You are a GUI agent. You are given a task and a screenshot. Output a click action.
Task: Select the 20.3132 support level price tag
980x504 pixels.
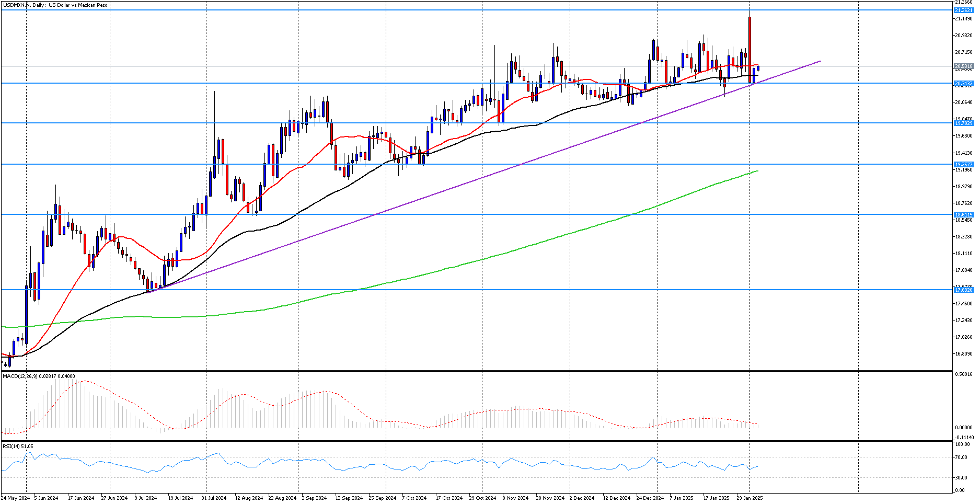[x=963, y=84]
